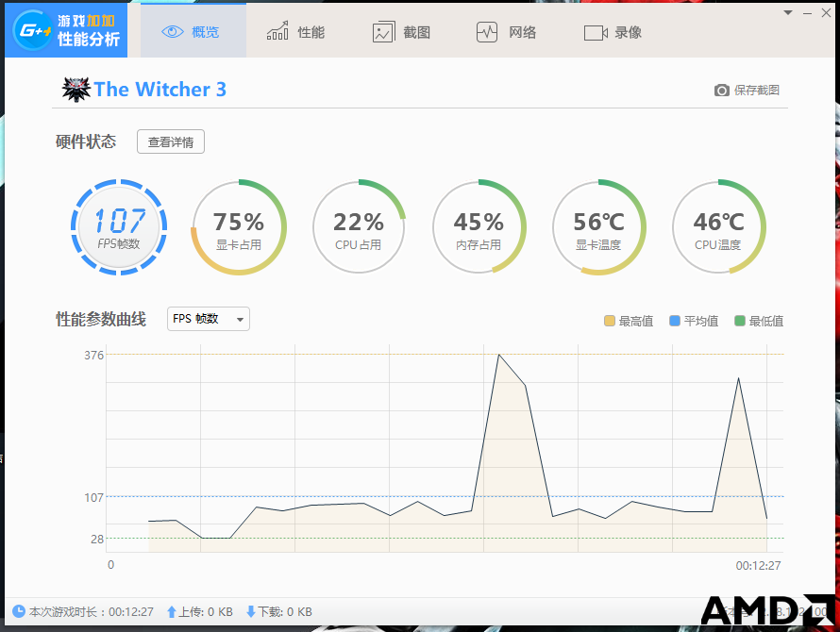Click the 下载: 0 KB status text
The width and height of the screenshot is (840, 632).
tap(285, 611)
